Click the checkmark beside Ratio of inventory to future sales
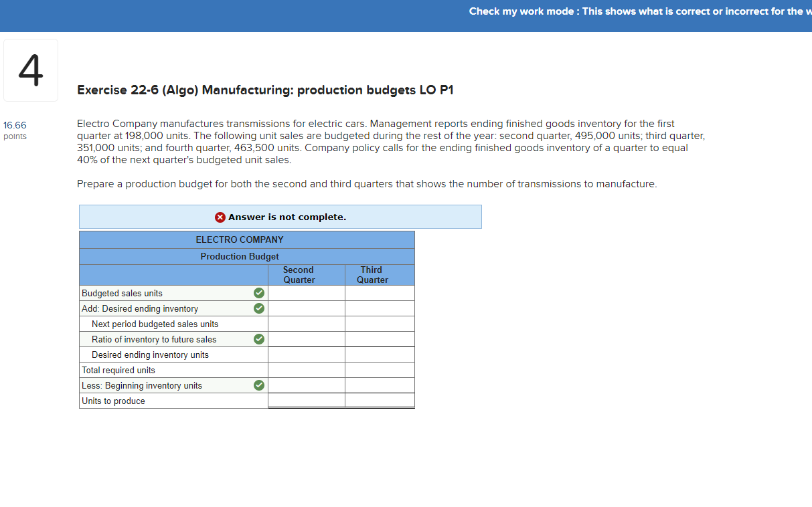The height and width of the screenshot is (507, 812). coord(259,339)
